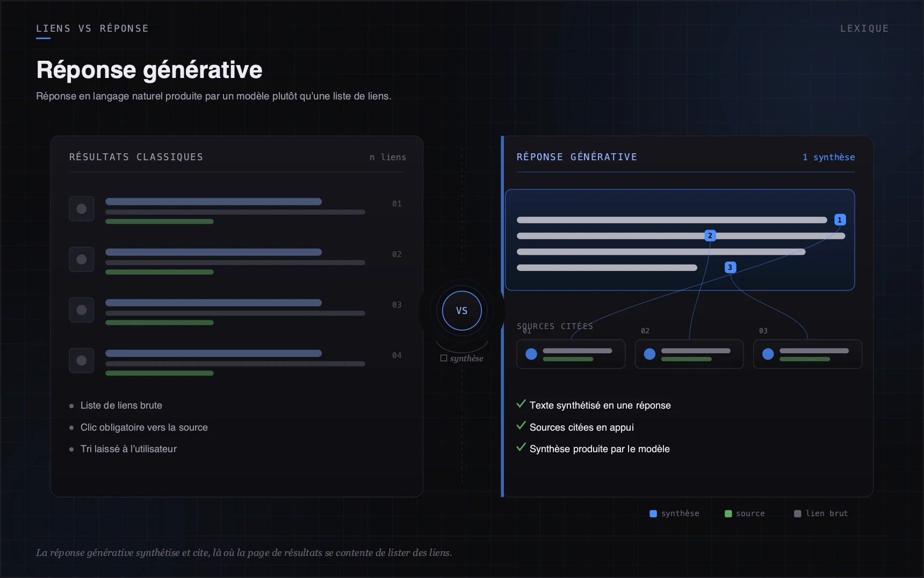924x578 pixels.
Task: Click the generative answer text box
Action: pos(680,240)
